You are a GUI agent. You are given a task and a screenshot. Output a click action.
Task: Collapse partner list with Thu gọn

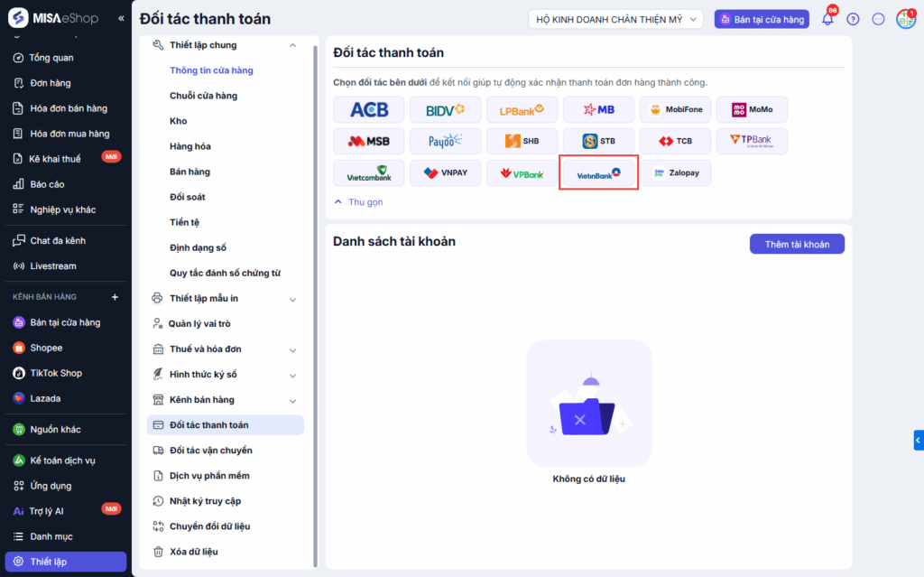pos(359,201)
